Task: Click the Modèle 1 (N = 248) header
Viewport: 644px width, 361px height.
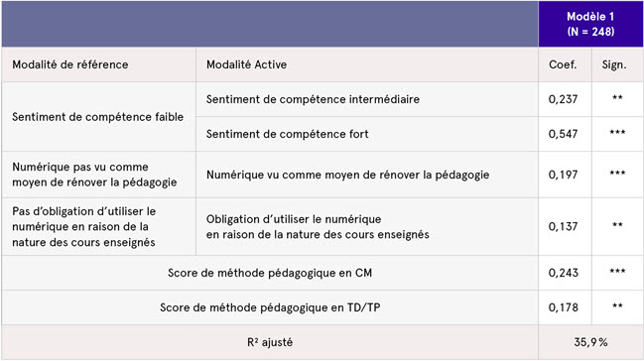Action: tap(590, 24)
